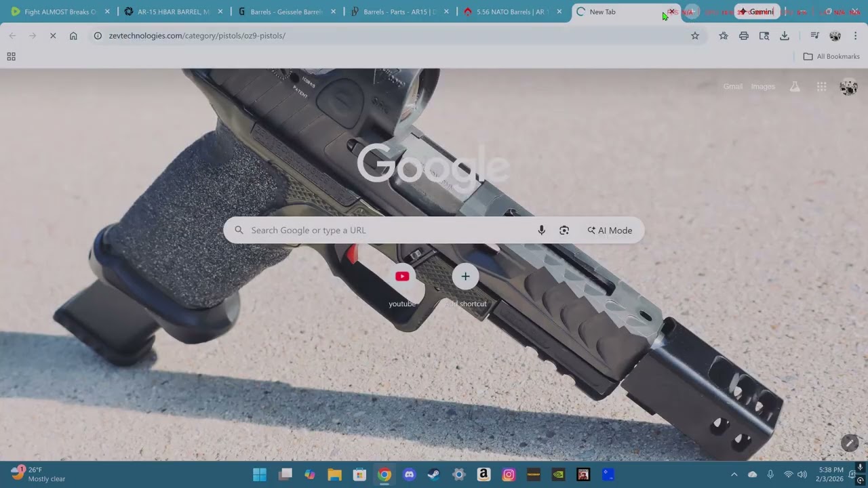868x488 pixels.
Task: Open the Google apps grid
Action: point(821,87)
